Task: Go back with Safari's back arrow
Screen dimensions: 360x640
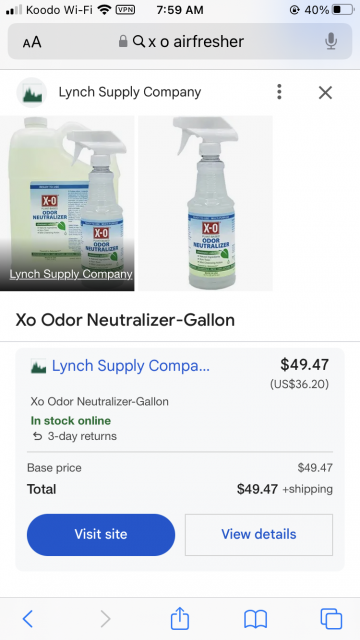Action: coord(27,618)
